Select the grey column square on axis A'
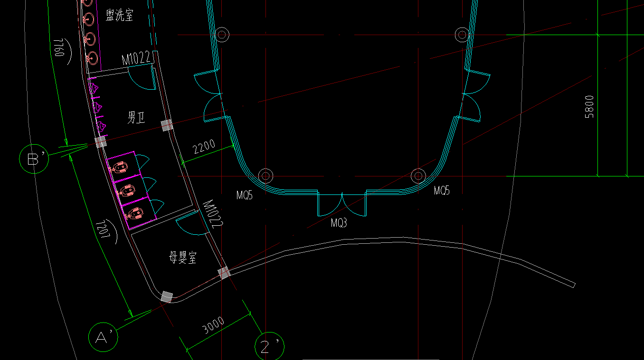 167,297
